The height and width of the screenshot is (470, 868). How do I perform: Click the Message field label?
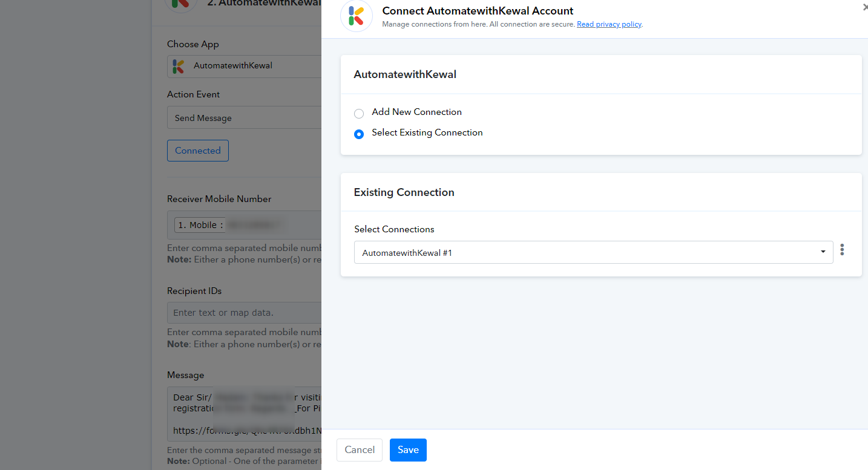pos(186,375)
